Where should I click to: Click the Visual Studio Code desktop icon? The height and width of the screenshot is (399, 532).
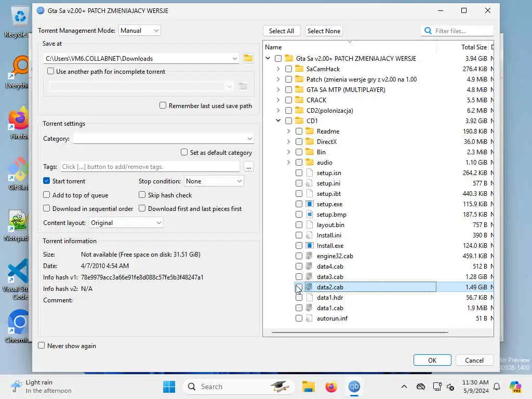coord(17,279)
